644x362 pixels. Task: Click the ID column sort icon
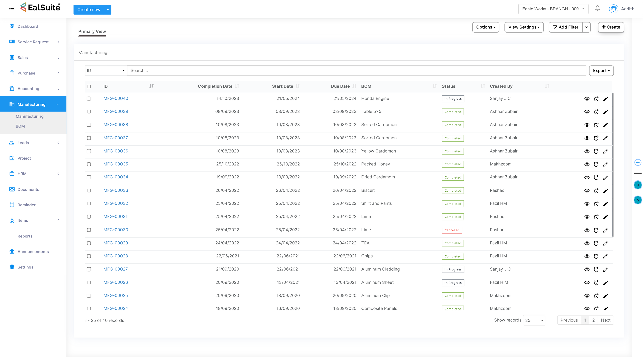pyautogui.click(x=151, y=86)
